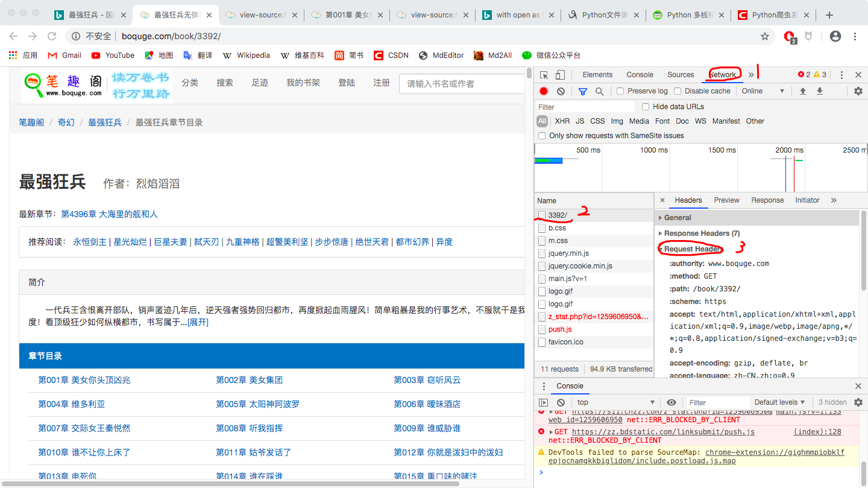Viewport: 868px width, 488px height.
Task: Show more request detail tabs chevron
Action: 834,200
